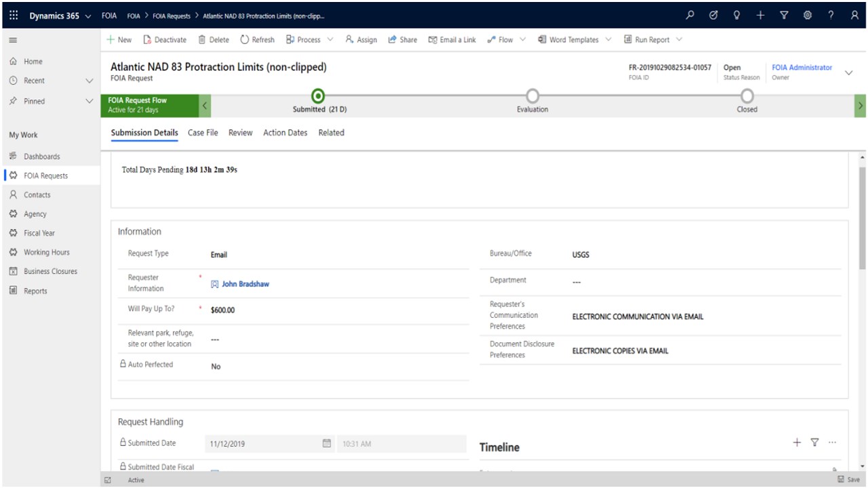Viewport: 868px width, 488px height.
Task: Click the FOIA Requests breadcrumb link
Action: 171,16
